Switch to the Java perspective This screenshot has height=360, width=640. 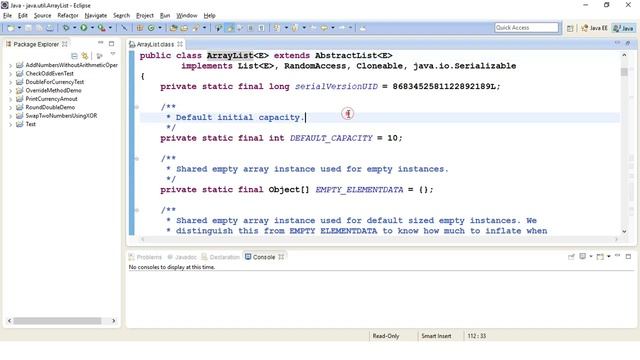point(624,28)
